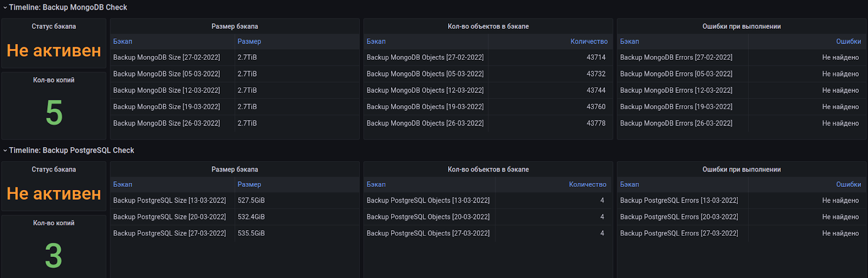868x278 pixels.
Task: Select Backup MongoDB Size [27-02-2022] cell
Action: (x=167, y=58)
